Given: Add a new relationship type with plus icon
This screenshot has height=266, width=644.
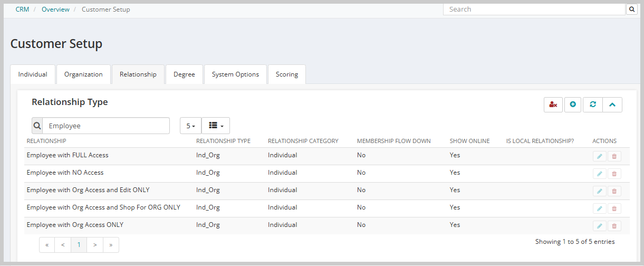Looking at the screenshot, I should point(573,104).
